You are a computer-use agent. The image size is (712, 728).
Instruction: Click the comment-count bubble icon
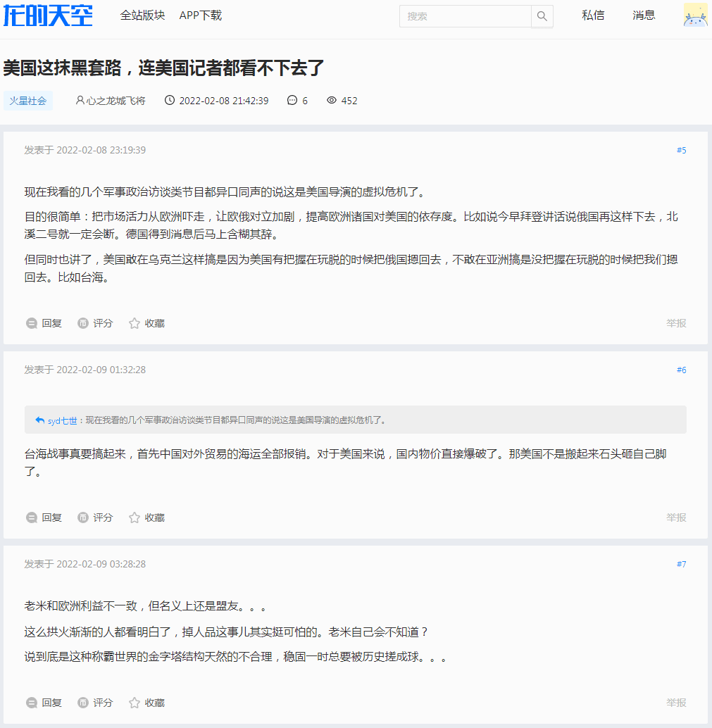pyautogui.click(x=292, y=100)
